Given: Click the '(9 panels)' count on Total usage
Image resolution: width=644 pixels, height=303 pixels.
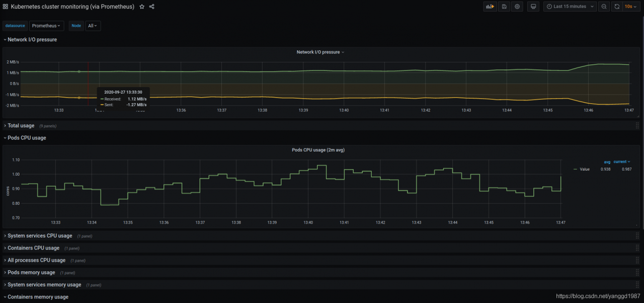Looking at the screenshot, I should pyautogui.click(x=48, y=126).
